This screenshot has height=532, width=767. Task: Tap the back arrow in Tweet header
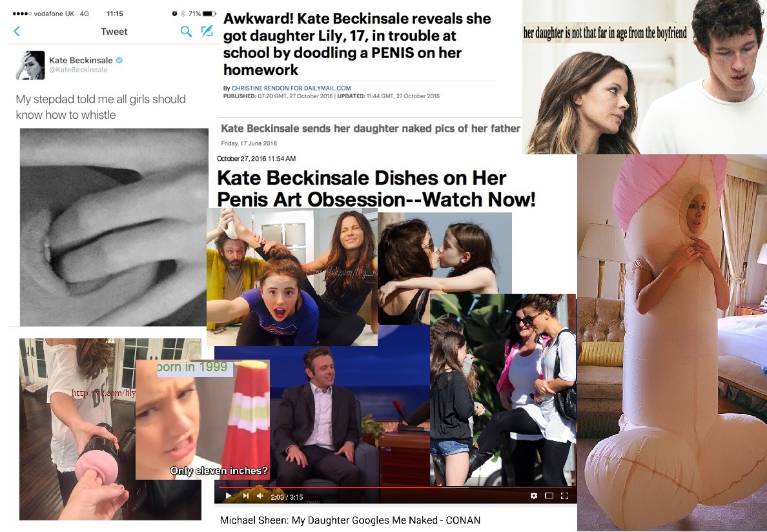[17, 31]
